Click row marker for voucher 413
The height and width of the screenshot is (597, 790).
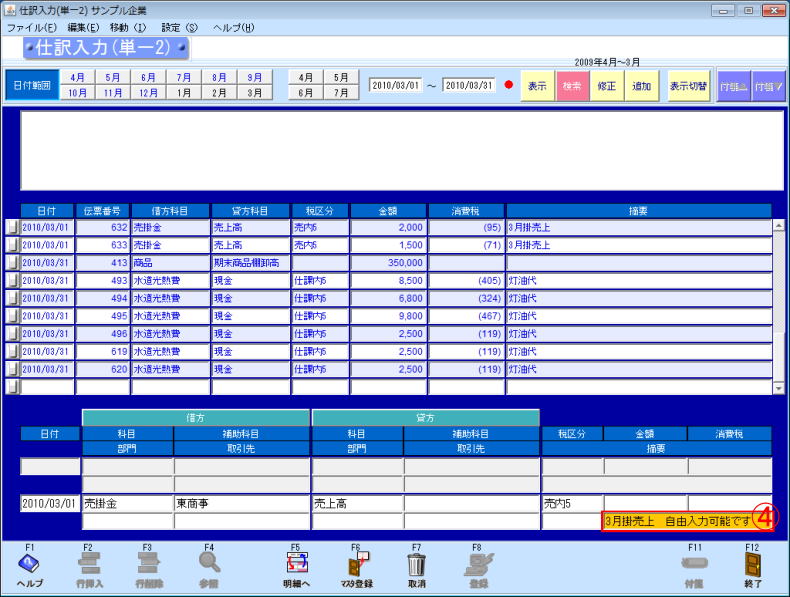[x=12, y=262]
